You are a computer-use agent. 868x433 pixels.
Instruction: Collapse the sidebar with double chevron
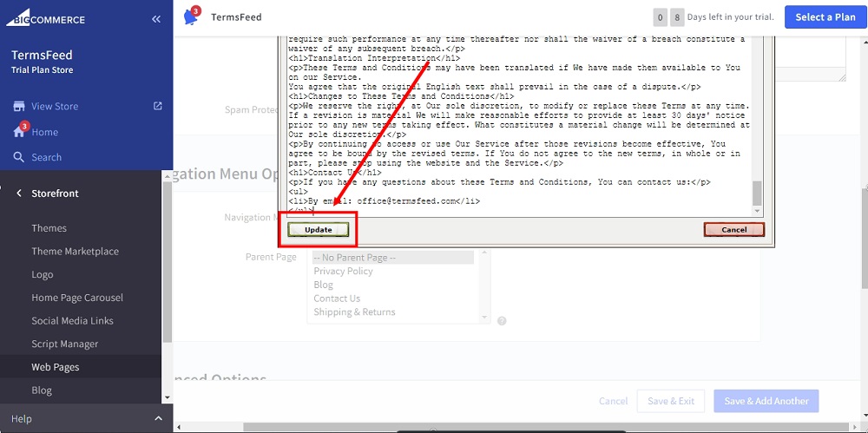coord(156,19)
